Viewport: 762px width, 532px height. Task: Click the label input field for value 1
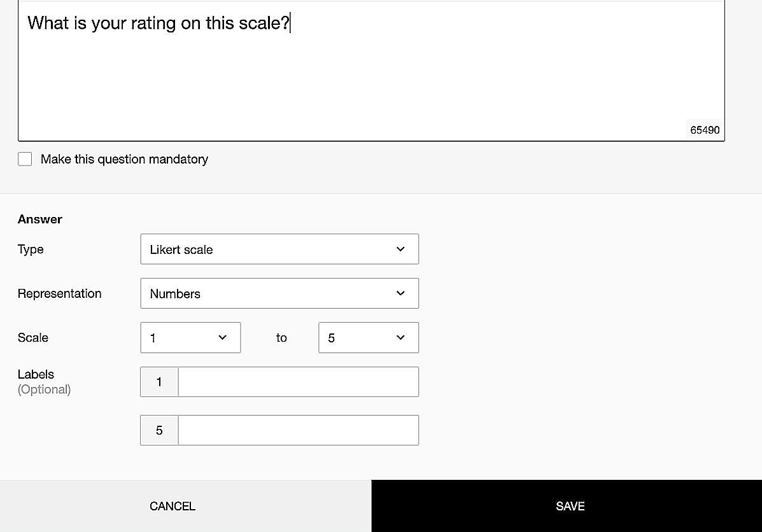click(x=298, y=382)
